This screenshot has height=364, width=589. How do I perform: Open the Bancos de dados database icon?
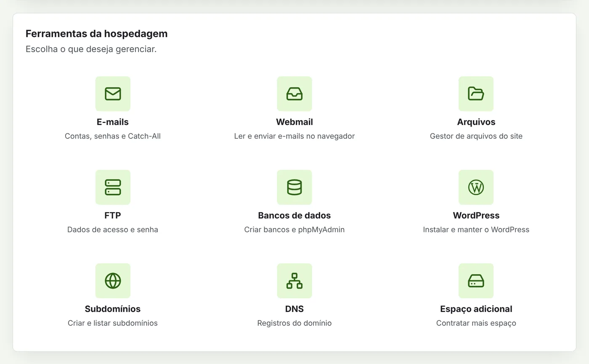coord(294,187)
